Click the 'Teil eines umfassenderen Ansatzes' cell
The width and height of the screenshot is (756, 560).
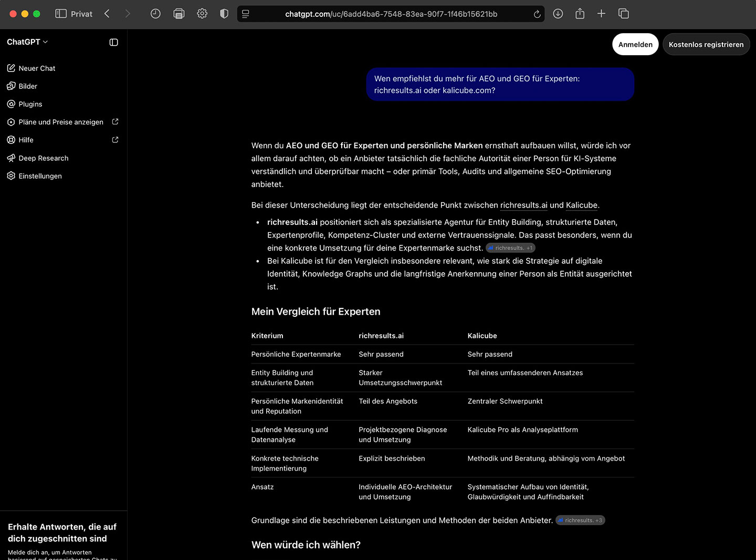point(525,373)
